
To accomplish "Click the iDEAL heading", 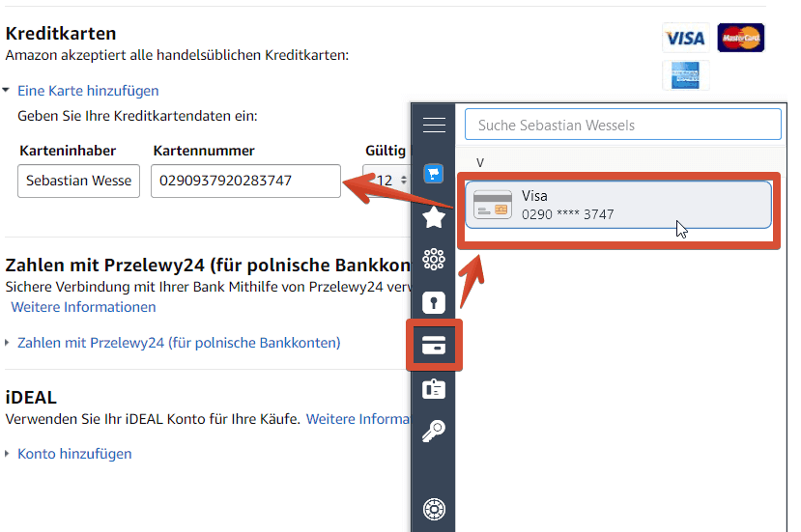I will point(31,397).
